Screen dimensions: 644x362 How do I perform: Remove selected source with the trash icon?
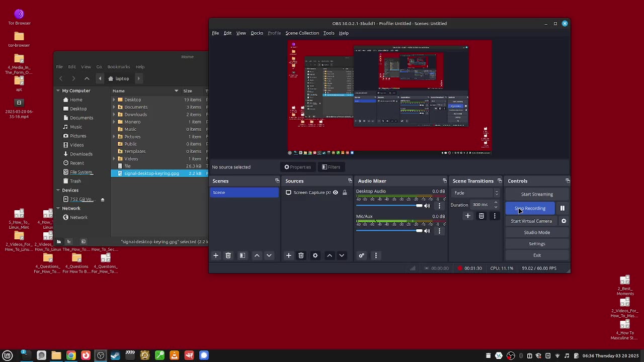[301, 255]
